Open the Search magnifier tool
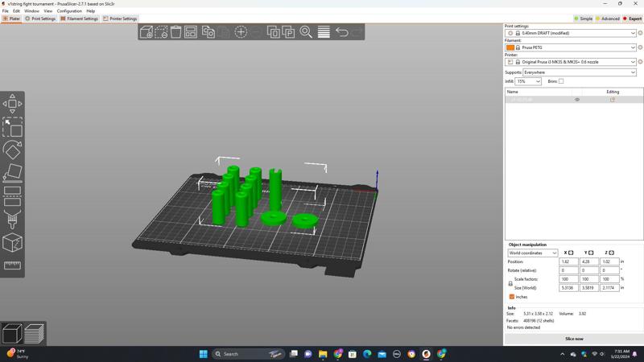This screenshot has width=644, height=362. (306, 32)
